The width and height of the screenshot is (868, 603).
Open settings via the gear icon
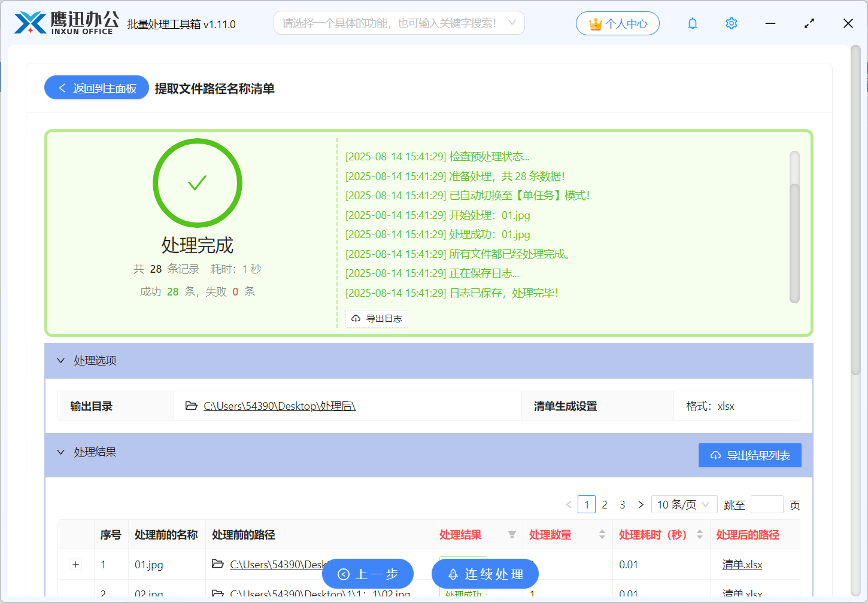point(732,23)
